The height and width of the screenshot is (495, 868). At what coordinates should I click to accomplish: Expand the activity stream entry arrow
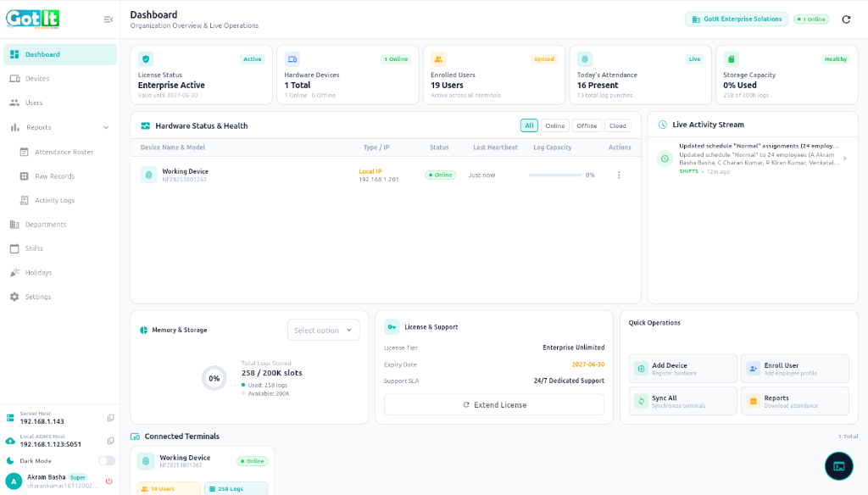click(x=845, y=159)
